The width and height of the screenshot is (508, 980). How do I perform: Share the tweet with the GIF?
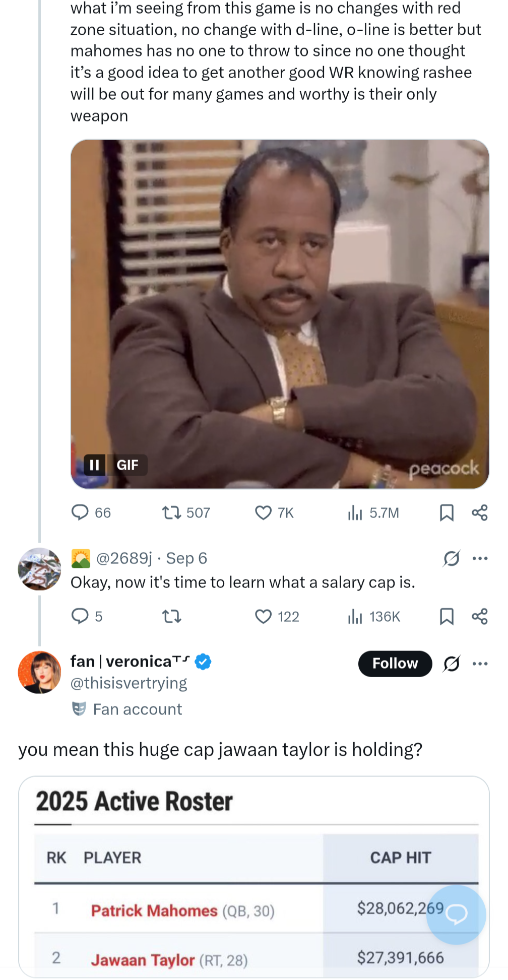(479, 512)
